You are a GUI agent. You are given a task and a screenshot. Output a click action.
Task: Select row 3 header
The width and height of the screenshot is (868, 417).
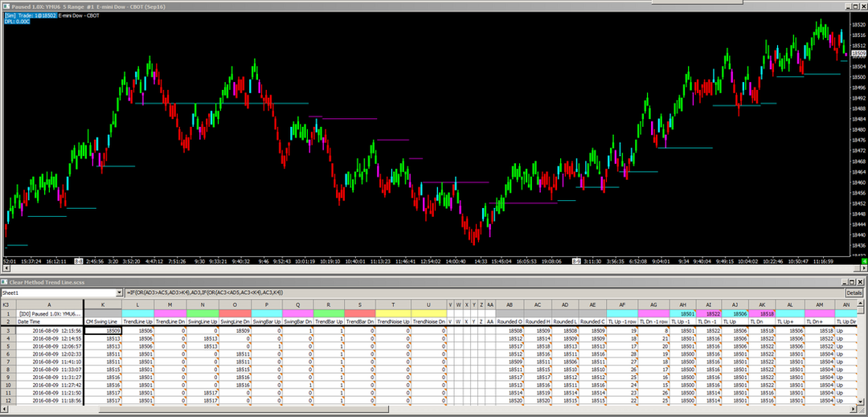7,330
